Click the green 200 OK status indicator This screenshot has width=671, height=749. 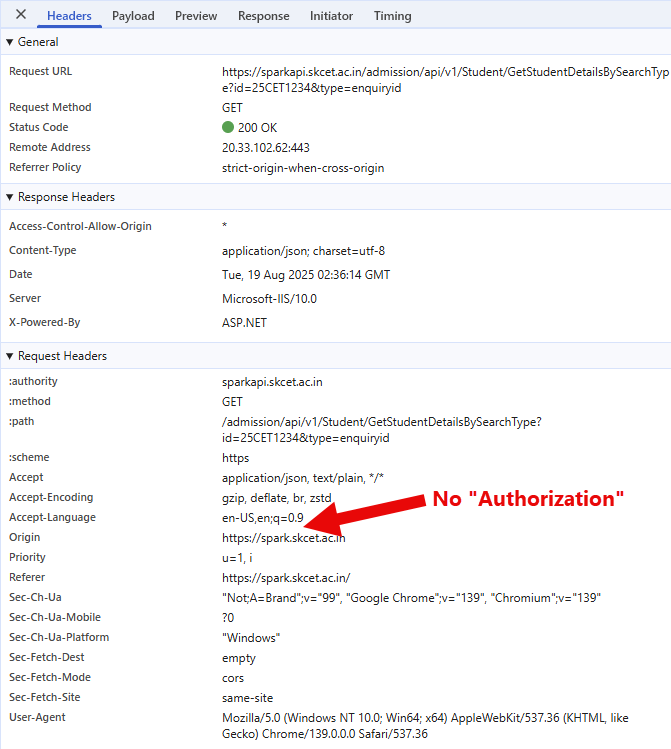pos(250,128)
